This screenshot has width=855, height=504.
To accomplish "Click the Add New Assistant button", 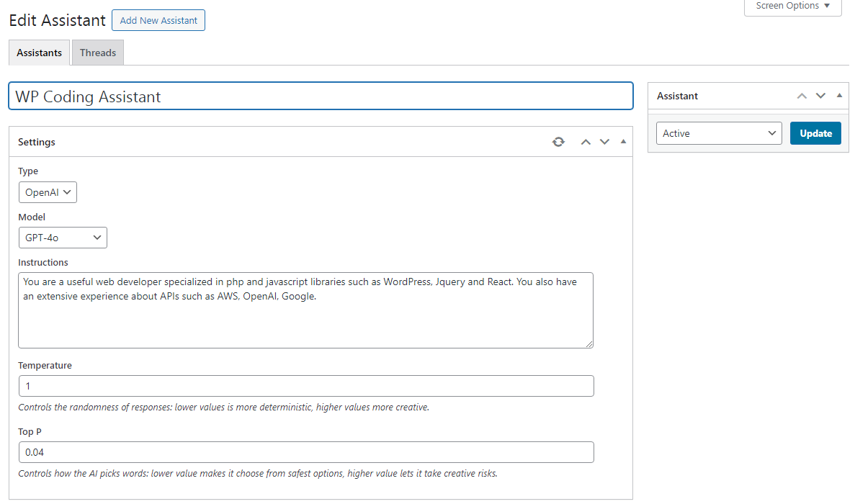I will tap(158, 20).
